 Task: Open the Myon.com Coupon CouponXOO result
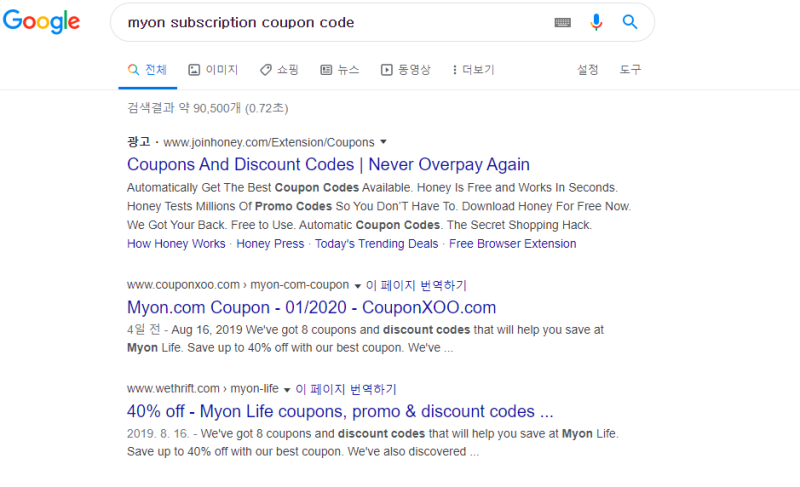click(x=311, y=308)
